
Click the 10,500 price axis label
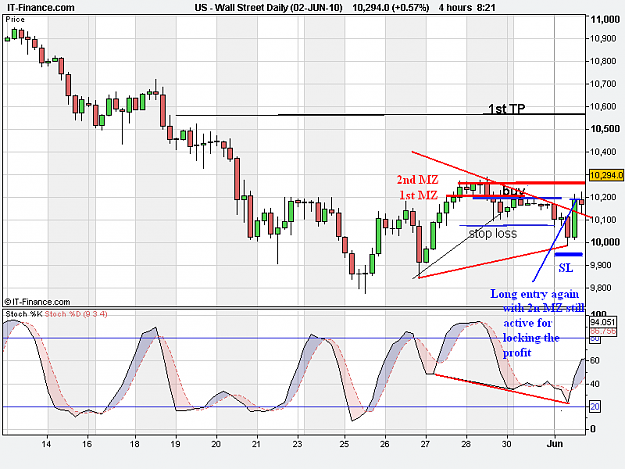click(x=605, y=129)
